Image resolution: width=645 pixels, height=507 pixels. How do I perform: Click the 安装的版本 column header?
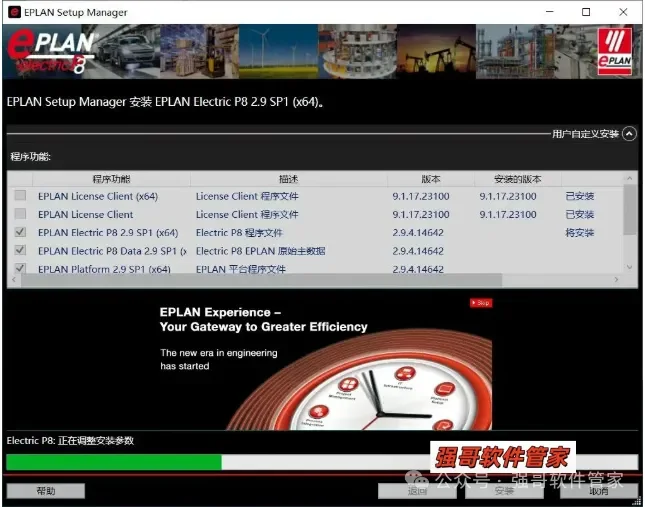point(517,179)
